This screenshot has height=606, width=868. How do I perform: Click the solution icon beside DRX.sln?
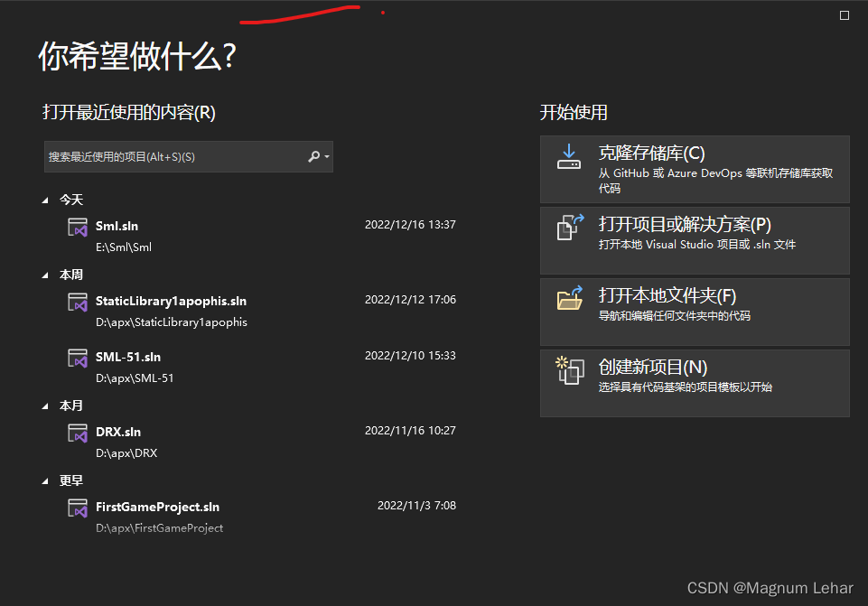(78, 433)
